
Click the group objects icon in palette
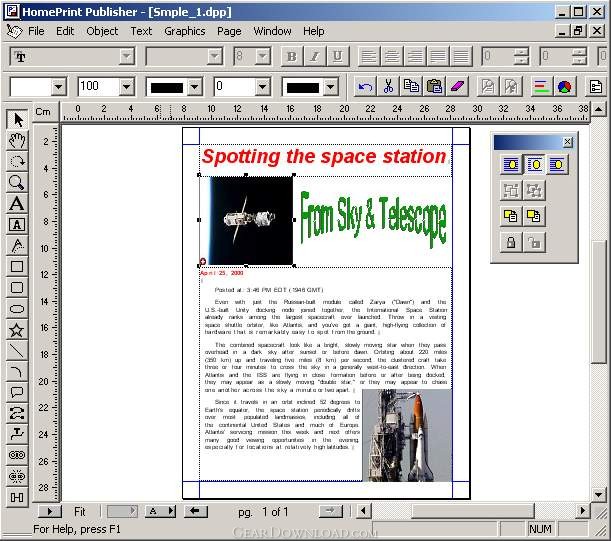point(511,190)
